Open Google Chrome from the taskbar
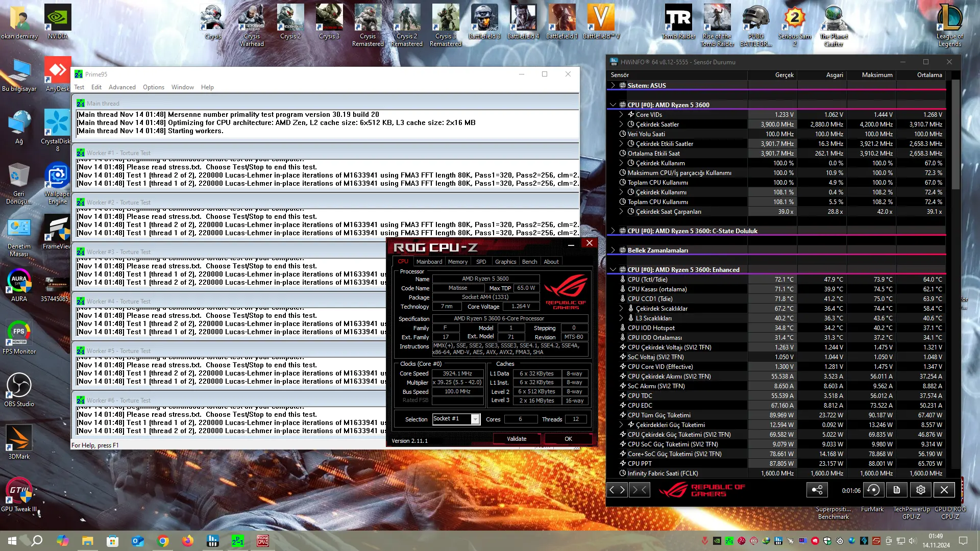 coord(163,541)
